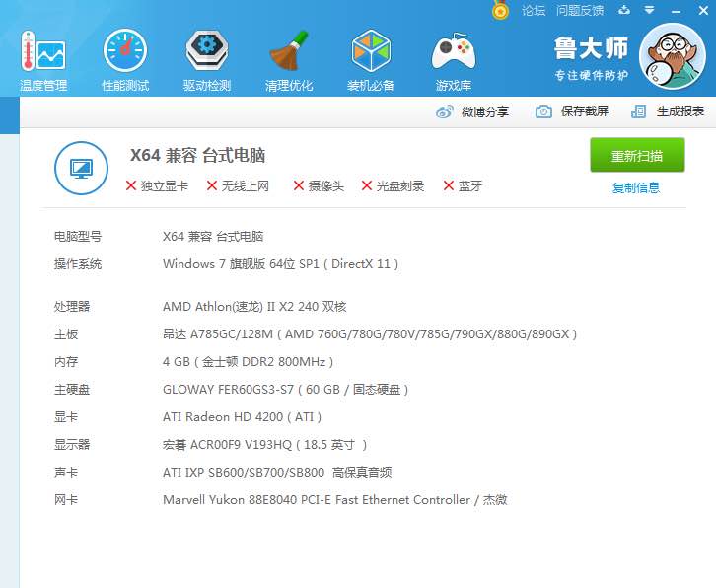Viewport: 716px width, 588px height.
Task: Click the ATI IXP SB600 高保真音频 value
Action: pos(277,472)
